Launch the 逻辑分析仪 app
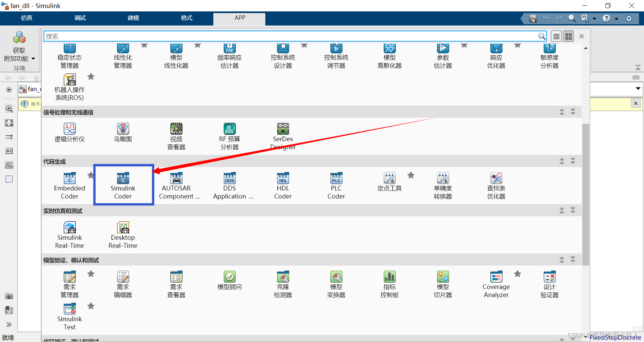The image size is (644, 342). point(69,133)
